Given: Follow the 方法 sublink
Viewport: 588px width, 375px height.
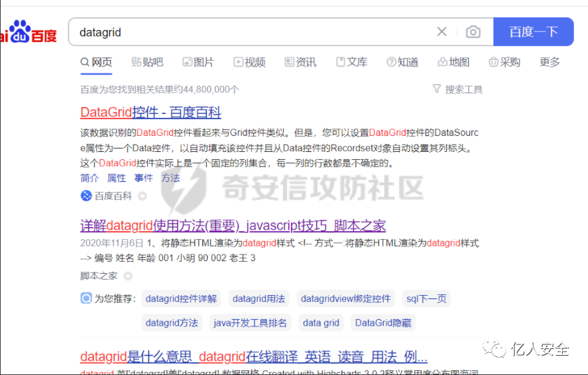Looking at the screenshot, I should pyautogui.click(x=170, y=178).
